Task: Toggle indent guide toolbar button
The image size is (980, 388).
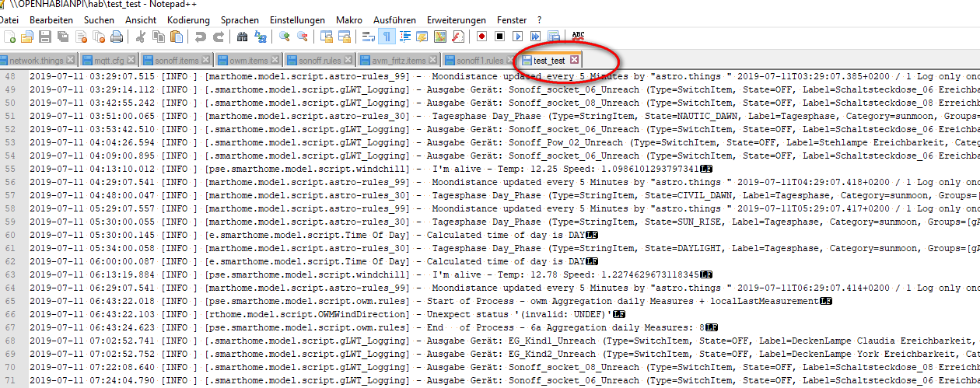Action: tap(404, 37)
